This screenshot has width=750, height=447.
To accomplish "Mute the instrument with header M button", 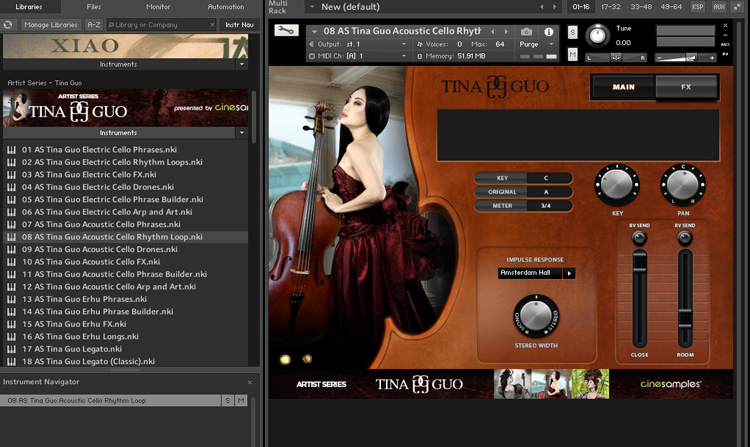I will click(573, 55).
